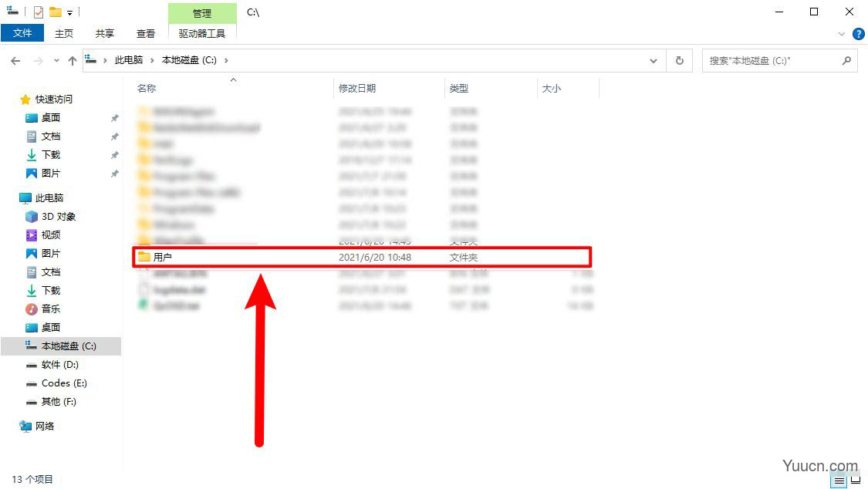Expand chevron after 本地磁盘 (C:) breadcrumb
Image resolution: width=868 pixels, height=489 pixels.
226,60
